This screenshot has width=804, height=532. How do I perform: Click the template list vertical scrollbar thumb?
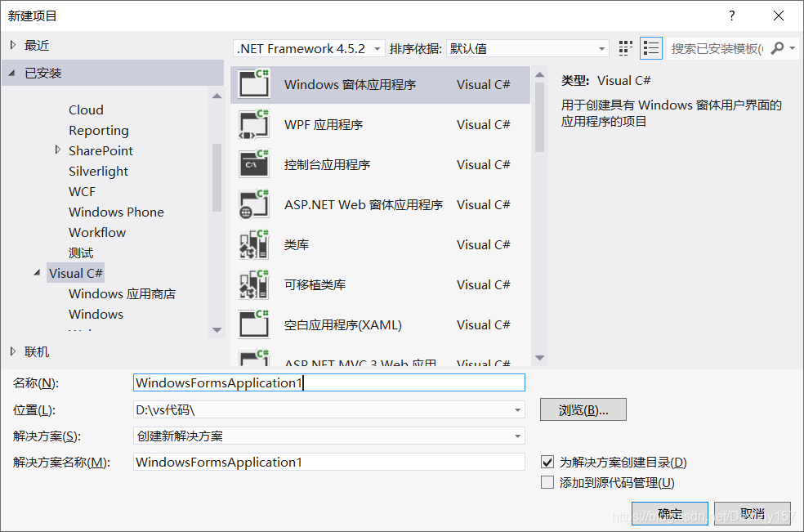(x=539, y=118)
